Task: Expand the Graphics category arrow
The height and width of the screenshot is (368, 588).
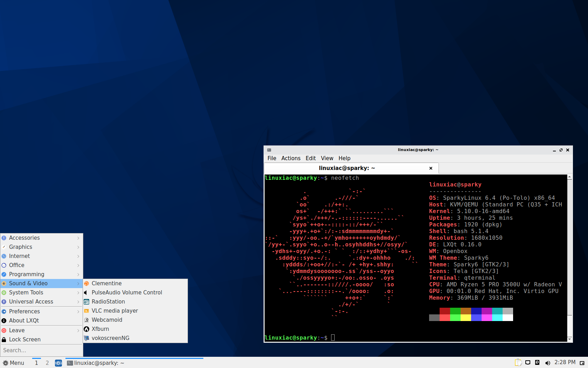Action: 78,247
